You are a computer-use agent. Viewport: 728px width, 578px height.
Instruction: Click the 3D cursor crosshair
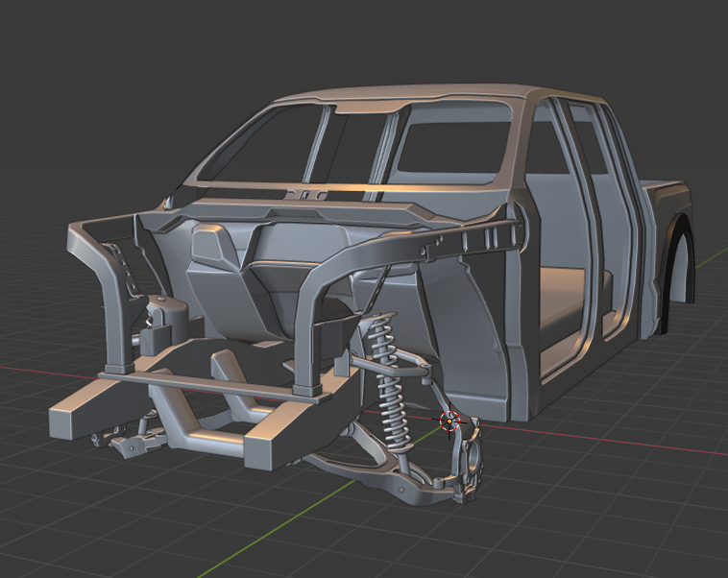tap(449, 421)
